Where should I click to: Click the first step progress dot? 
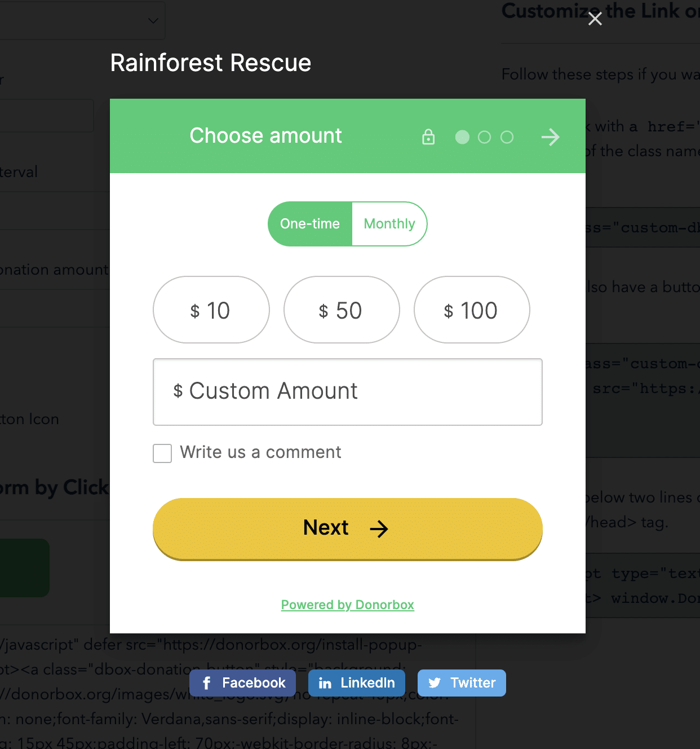tap(462, 137)
